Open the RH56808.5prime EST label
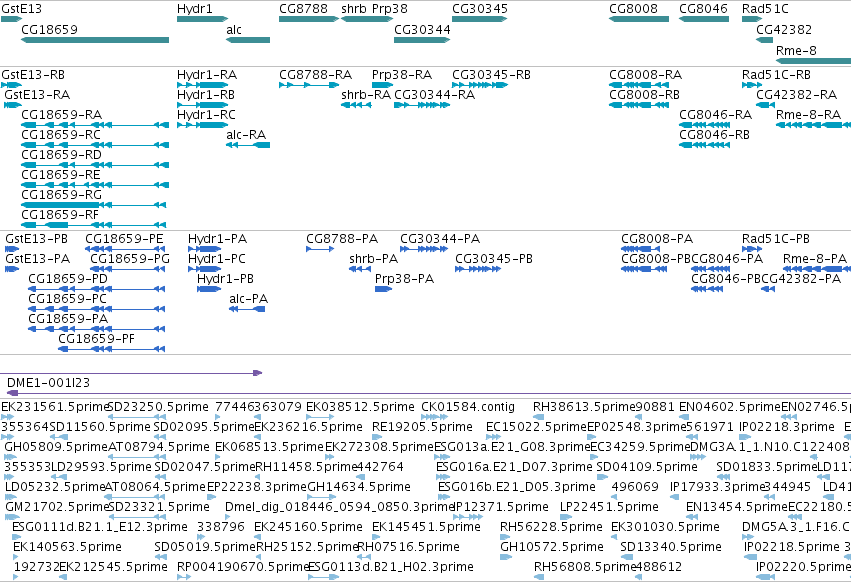This screenshot has height=582, width=851. pyautogui.click(x=585, y=567)
